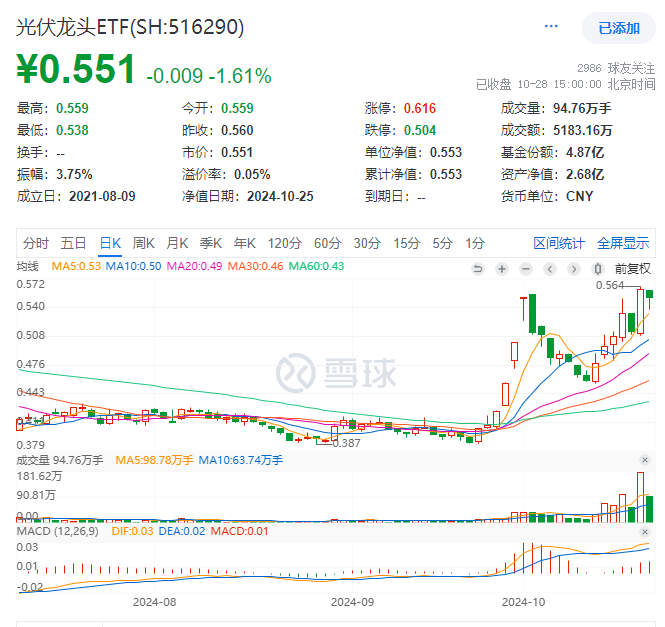Viewport: 665px width, 627px height.
Task: Select the 五日 five-day tab
Action: tap(73, 244)
